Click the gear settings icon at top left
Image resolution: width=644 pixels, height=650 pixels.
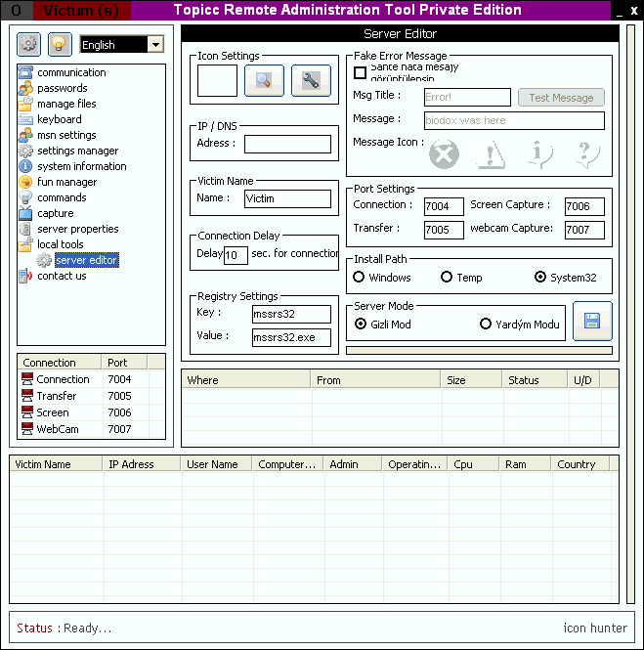click(x=28, y=44)
